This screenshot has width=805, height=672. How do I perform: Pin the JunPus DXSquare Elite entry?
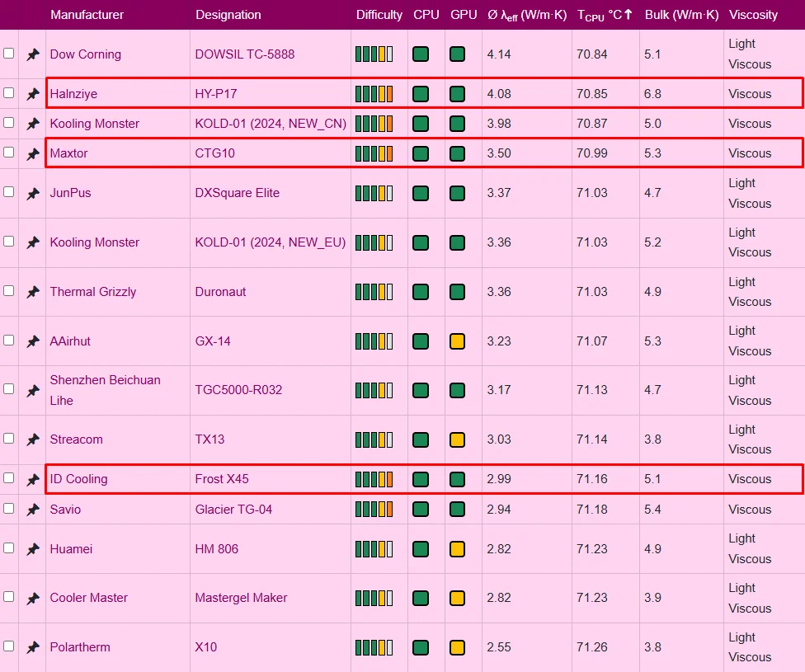pos(33,194)
